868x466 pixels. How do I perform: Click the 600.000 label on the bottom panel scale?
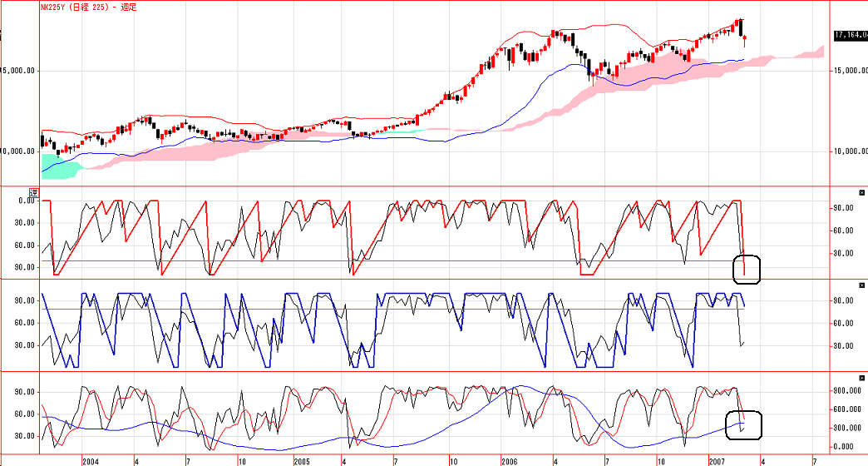point(847,409)
